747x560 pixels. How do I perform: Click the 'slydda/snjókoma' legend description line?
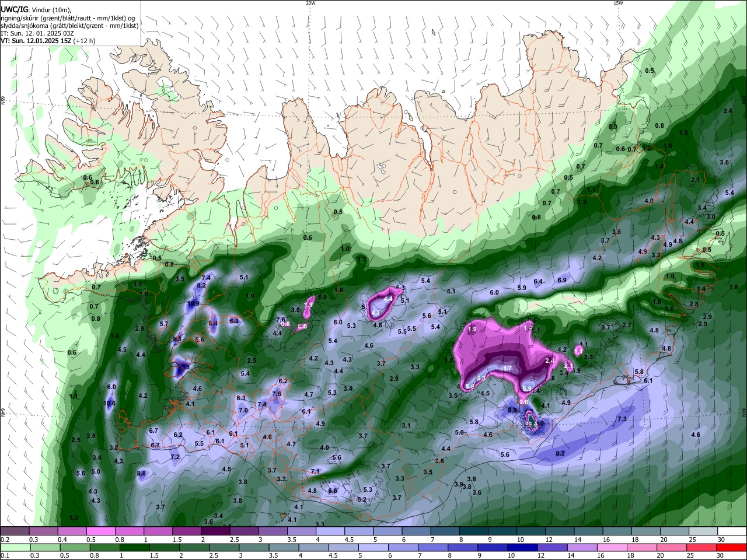tap(69, 26)
